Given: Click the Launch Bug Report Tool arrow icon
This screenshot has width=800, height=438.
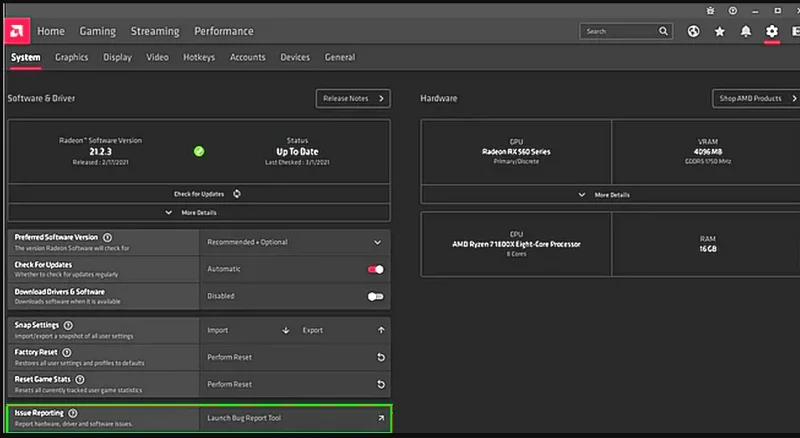Looking at the screenshot, I should click(x=381, y=418).
